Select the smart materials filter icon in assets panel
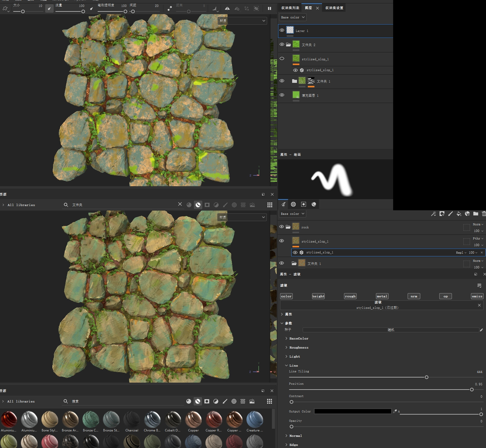 click(198, 205)
